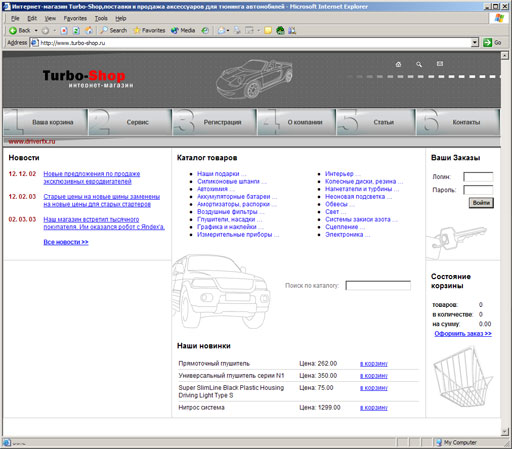Click the page scrollbar down arrow
This screenshot has width=512, height=449.
(x=505, y=432)
